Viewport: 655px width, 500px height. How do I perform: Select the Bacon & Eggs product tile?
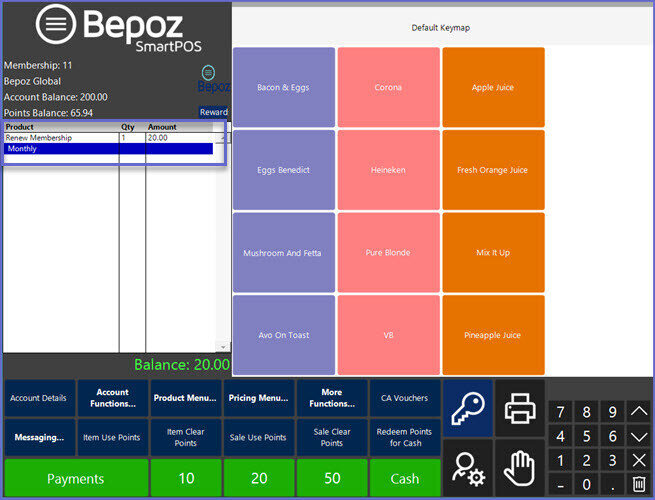(284, 87)
